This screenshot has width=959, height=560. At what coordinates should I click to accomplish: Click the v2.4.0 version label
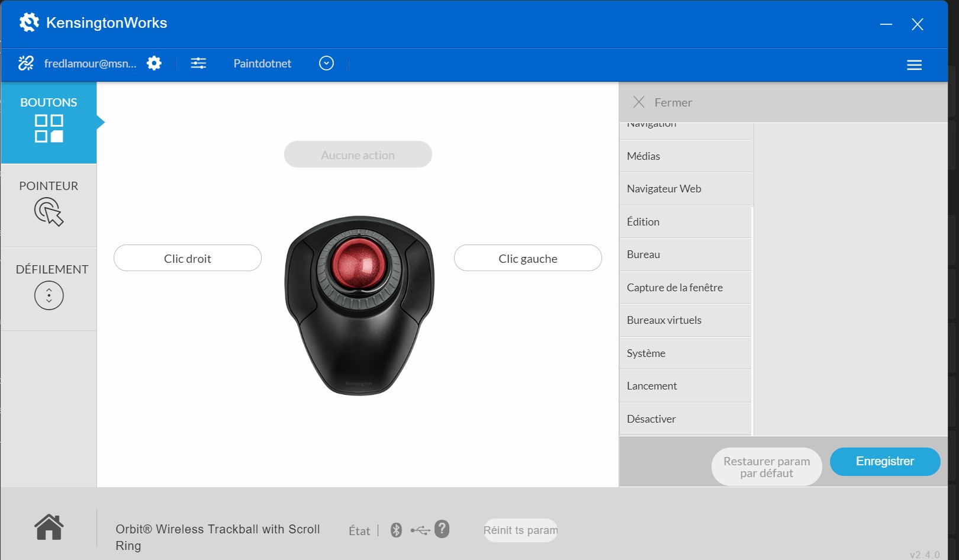tap(925, 555)
